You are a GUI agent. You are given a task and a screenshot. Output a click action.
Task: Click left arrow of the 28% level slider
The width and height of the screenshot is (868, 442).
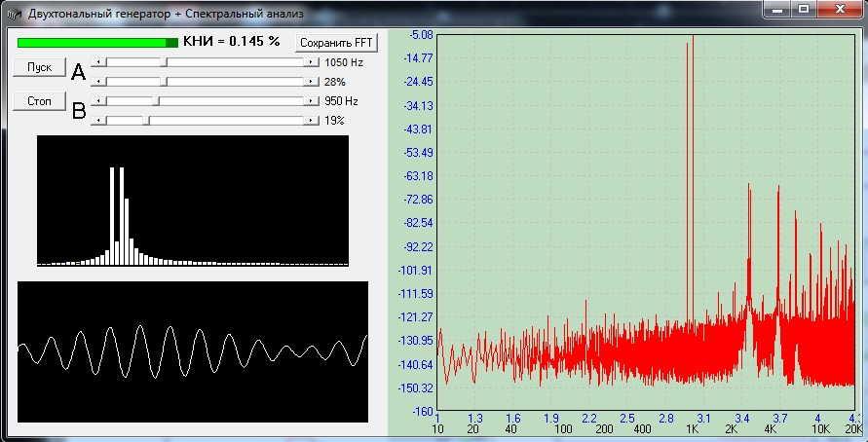[96, 82]
